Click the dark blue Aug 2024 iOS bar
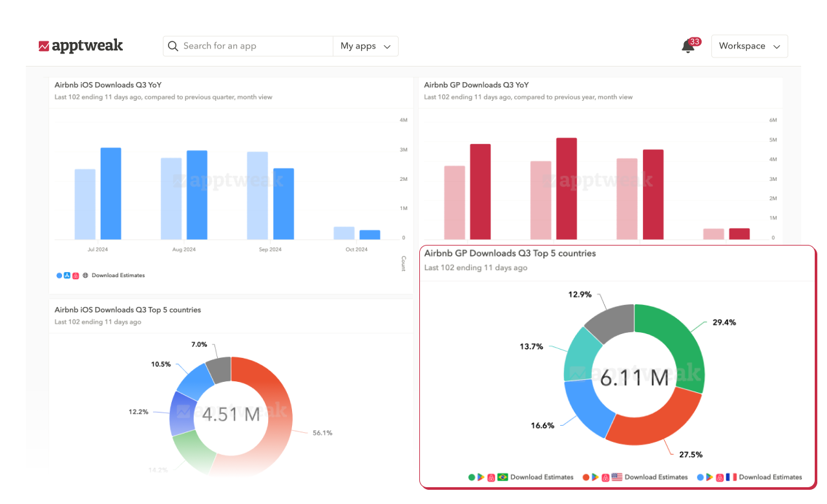 pos(197,195)
